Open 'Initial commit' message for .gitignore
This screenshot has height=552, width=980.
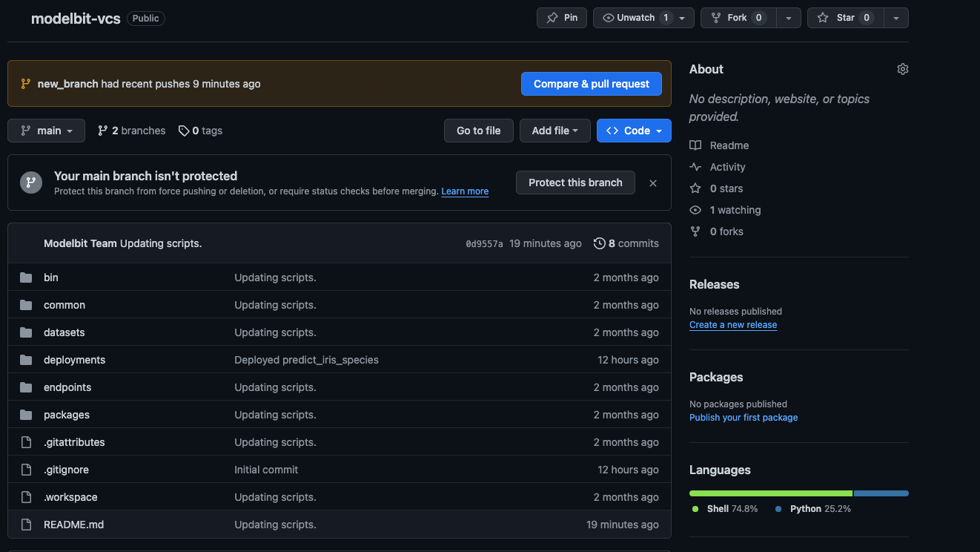pyautogui.click(x=266, y=470)
